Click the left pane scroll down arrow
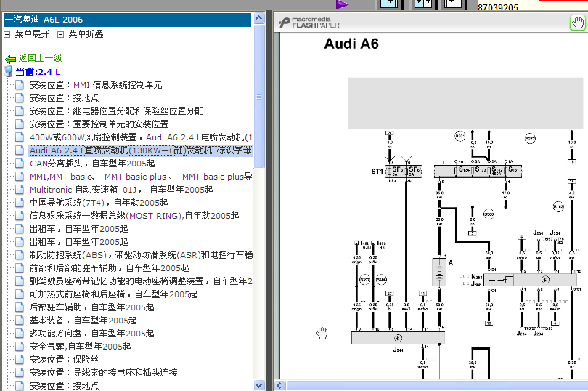Image resolution: width=588 pixels, height=391 pixels. click(258, 385)
